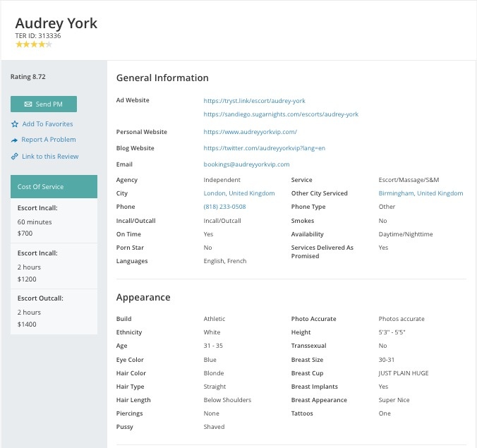Screen dimensions: 477x448
Task: Select the Add To Favorites link text
Action: pos(48,124)
